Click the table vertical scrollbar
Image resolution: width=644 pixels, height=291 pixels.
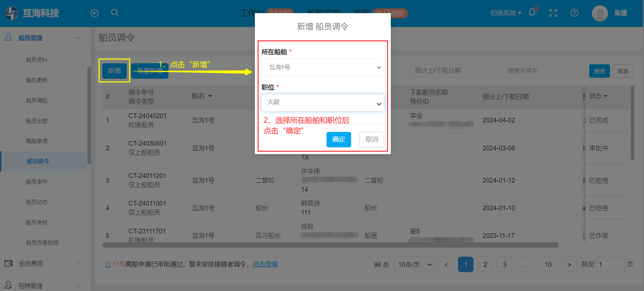pos(633,123)
